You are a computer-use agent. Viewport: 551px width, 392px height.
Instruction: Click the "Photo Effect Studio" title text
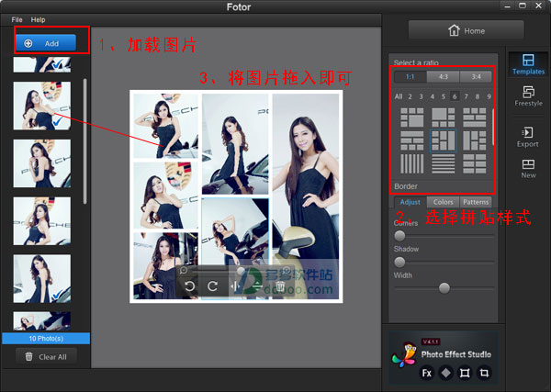click(455, 354)
